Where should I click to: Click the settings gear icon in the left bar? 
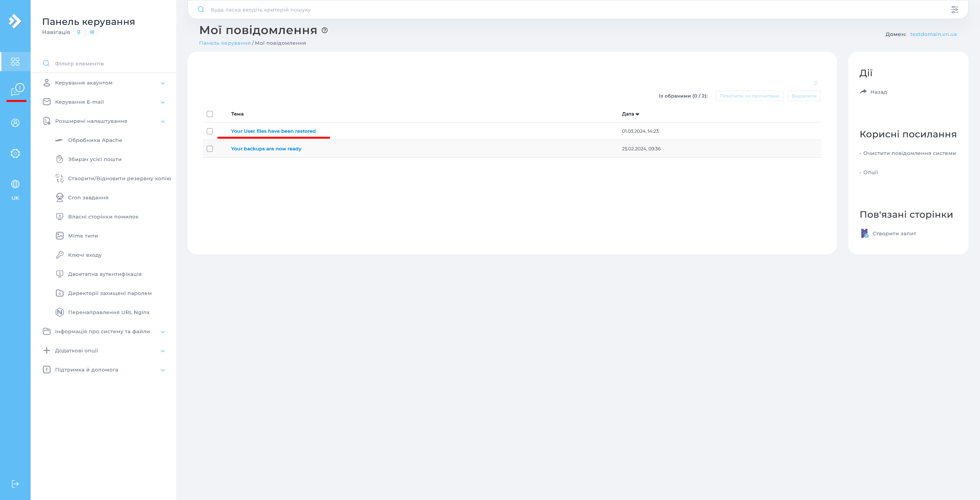click(x=15, y=153)
